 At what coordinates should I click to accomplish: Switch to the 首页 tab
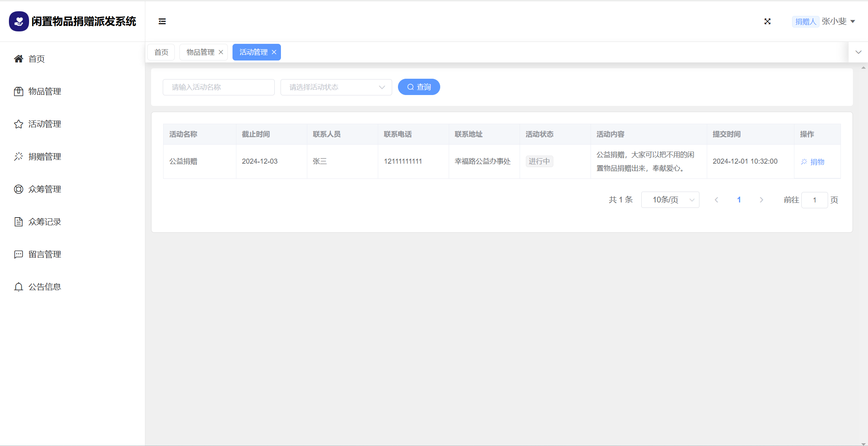pos(161,52)
